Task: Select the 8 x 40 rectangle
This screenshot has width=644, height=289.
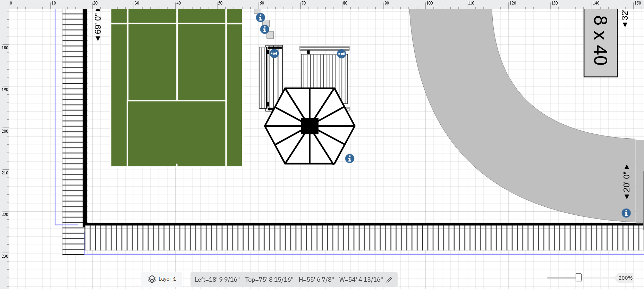Action: coord(600,42)
